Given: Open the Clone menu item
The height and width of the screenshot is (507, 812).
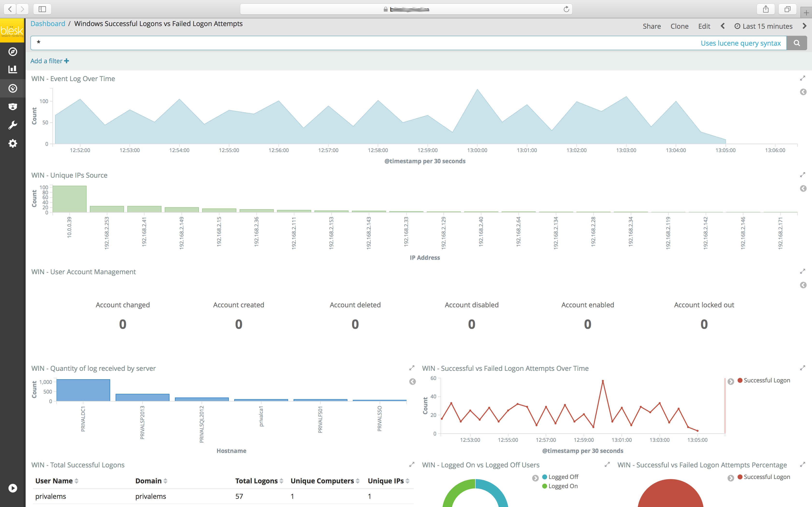Looking at the screenshot, I should coord(679,26).
